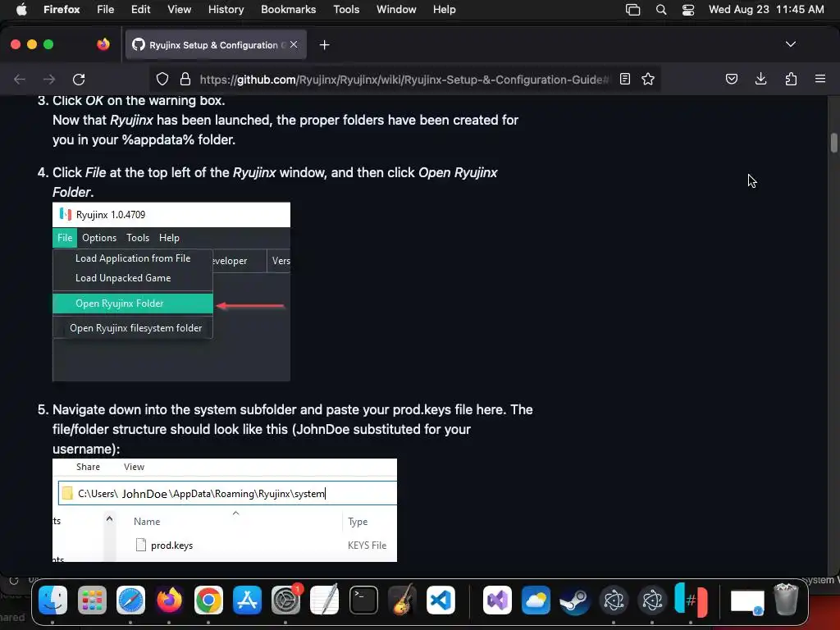Open the App Store from the Dock
This screenshot has height=630, width=840.
tap(247, 600)
